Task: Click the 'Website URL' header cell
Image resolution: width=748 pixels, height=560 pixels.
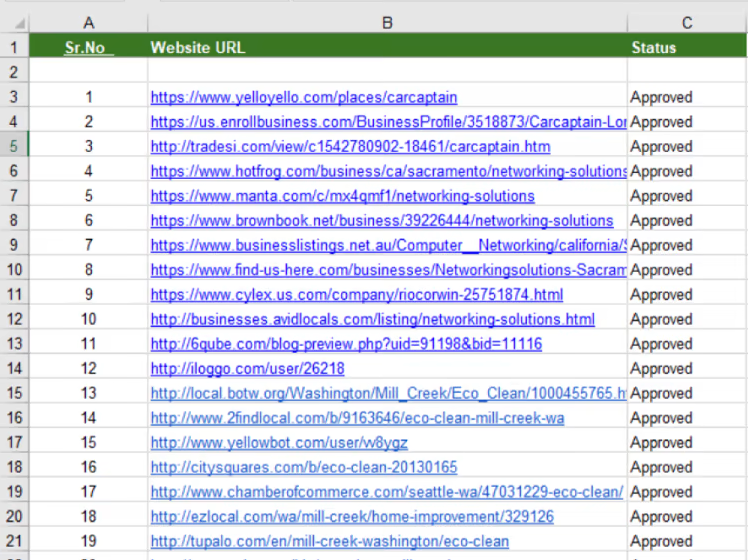Action: pos(197,47)
